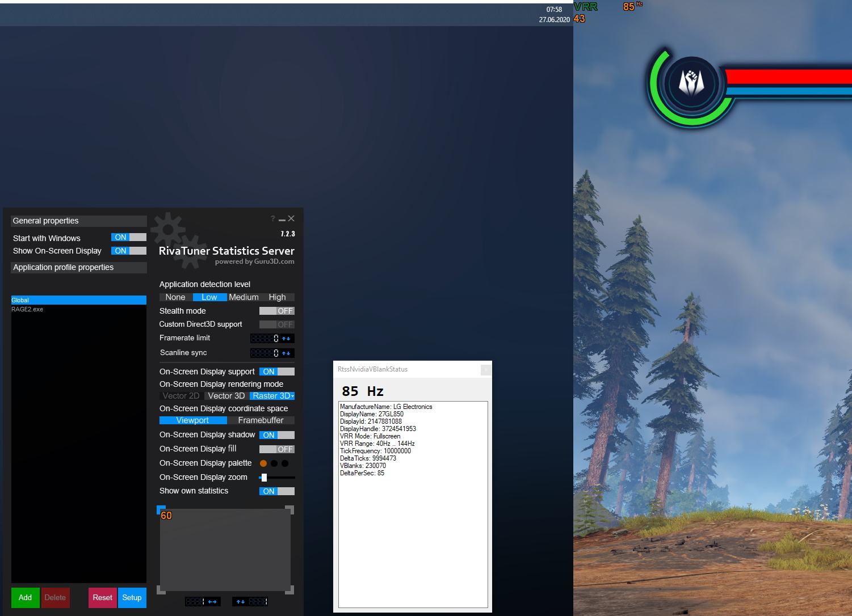Click the vertical position up-down arrows
The height and width of the screenshot is (616, 852).
(241, 602)
